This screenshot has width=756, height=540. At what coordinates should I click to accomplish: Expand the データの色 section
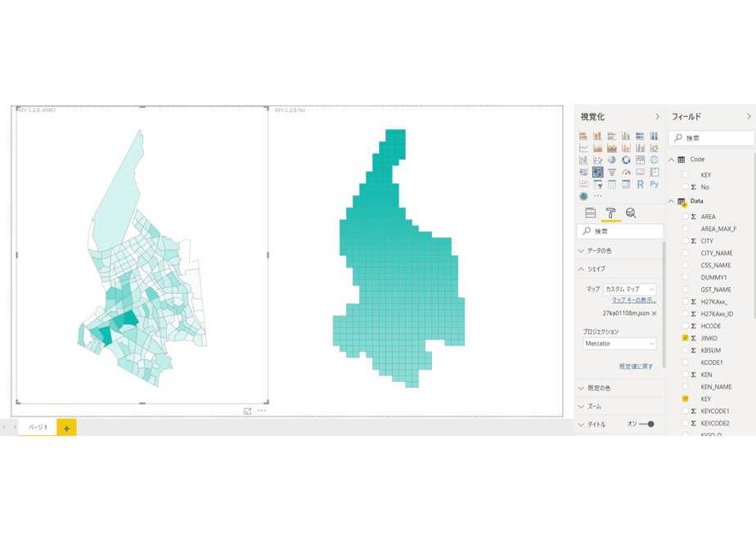click(x=619, y=250)
